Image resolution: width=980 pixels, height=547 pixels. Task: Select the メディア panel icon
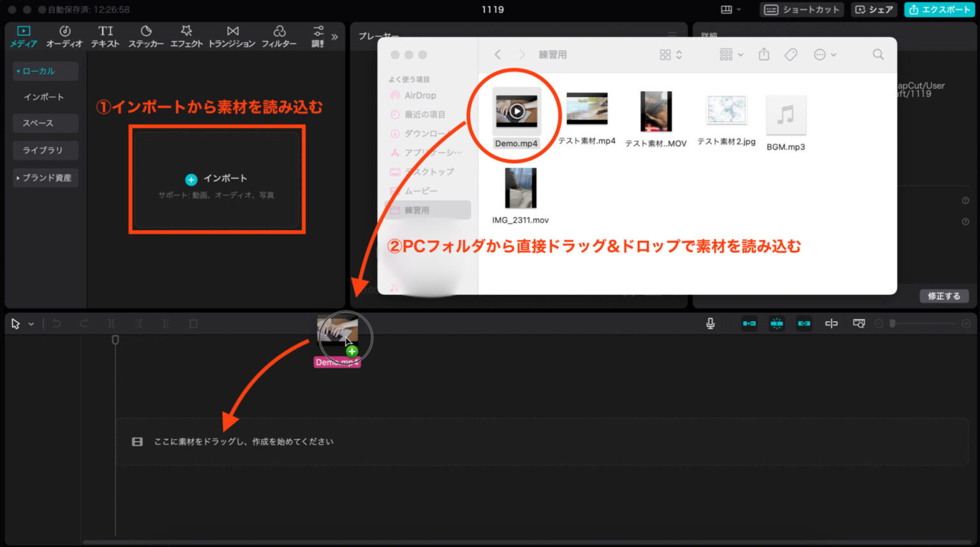(23, 36)
